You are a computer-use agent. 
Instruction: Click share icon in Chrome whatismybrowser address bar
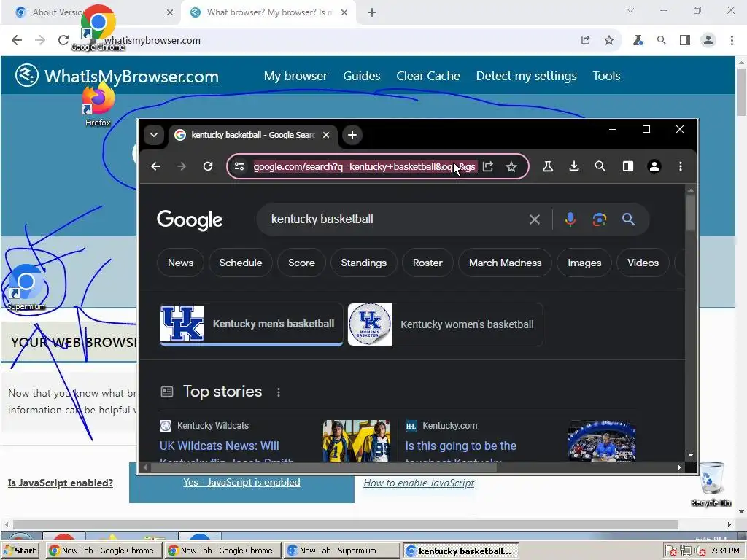(x=586, y=41)
